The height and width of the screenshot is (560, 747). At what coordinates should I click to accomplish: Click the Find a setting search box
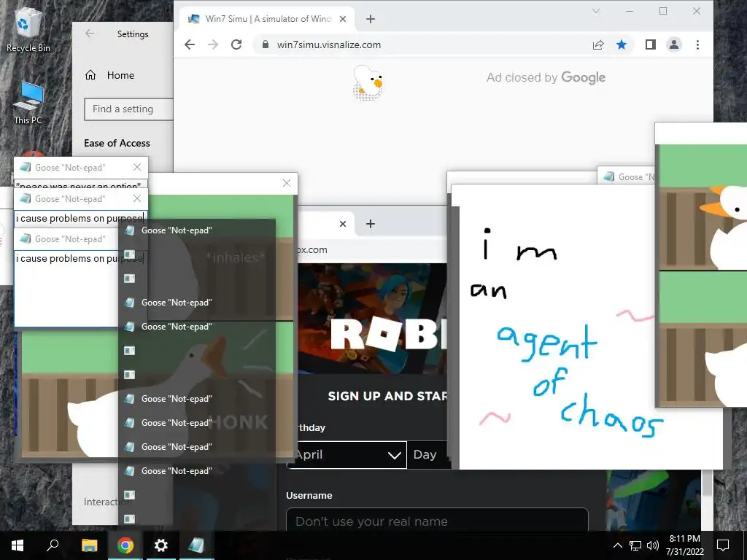click(x=128, y=109)
